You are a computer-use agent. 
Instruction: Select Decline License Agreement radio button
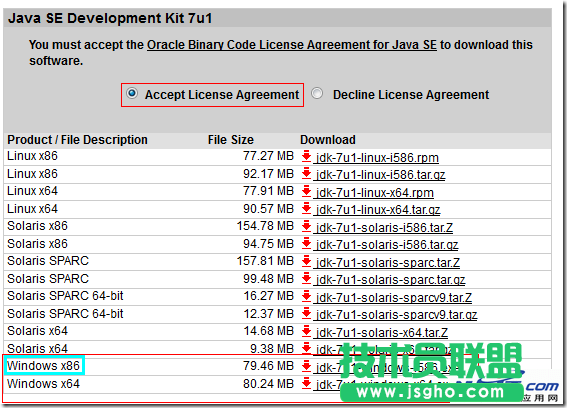tap(317, 93)
